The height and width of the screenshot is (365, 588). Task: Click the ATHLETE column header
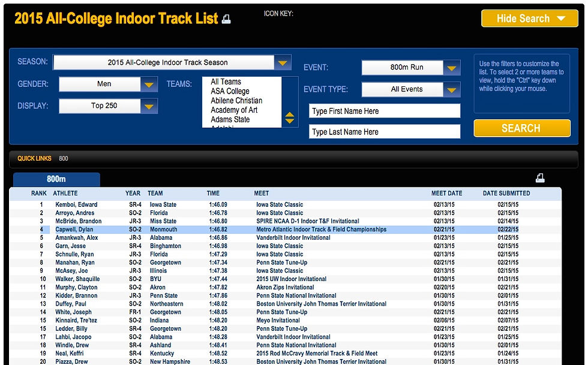(65, 194)
